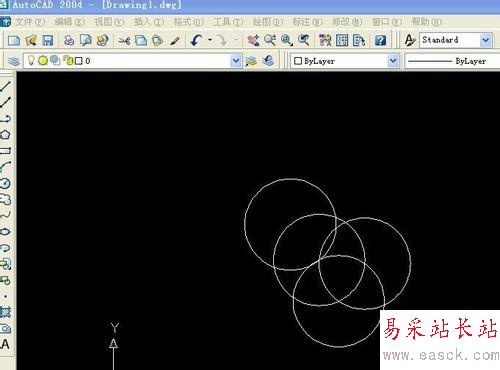Select the Multiline Text A tool
This screenshot has height=370, width=500.
[5, 345]
